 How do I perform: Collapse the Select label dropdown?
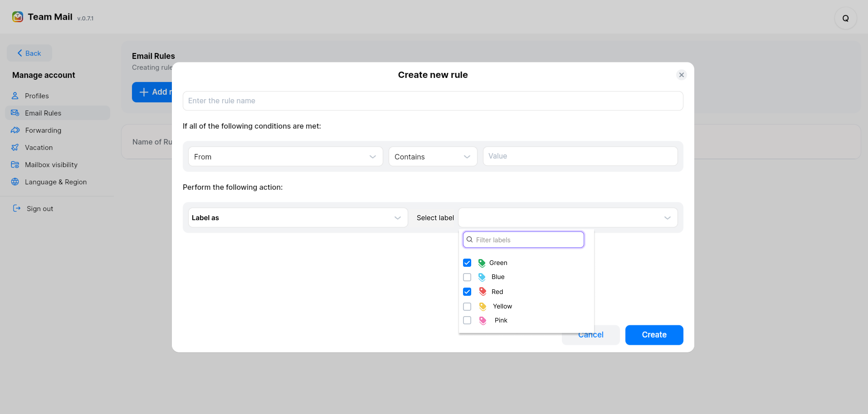[x=568, y=218]
